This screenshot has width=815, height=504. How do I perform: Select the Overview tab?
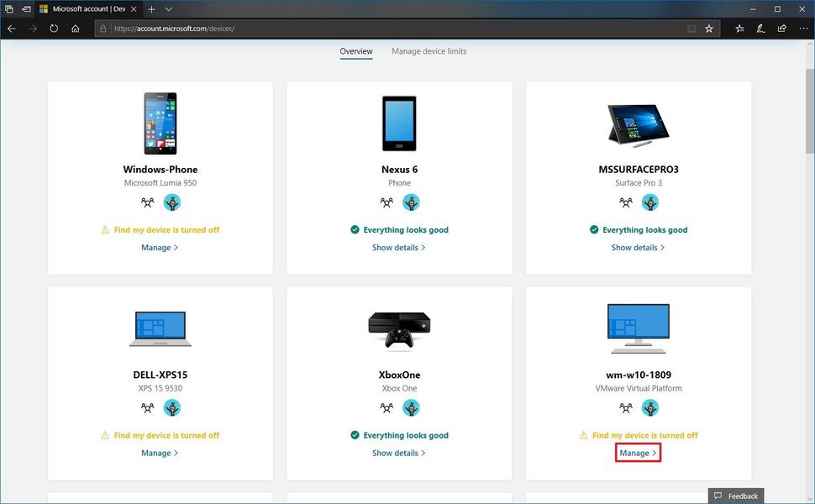tap(355, 51)
